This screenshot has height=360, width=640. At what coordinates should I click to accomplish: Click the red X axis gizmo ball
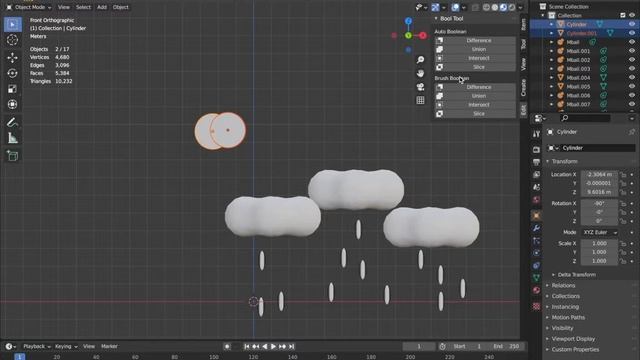pos(423,36)
